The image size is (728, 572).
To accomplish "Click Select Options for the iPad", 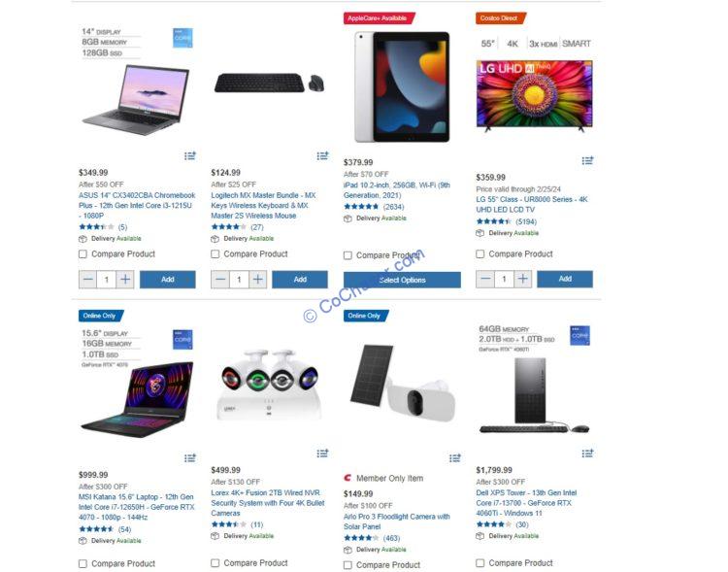I will tap(402, 281).
